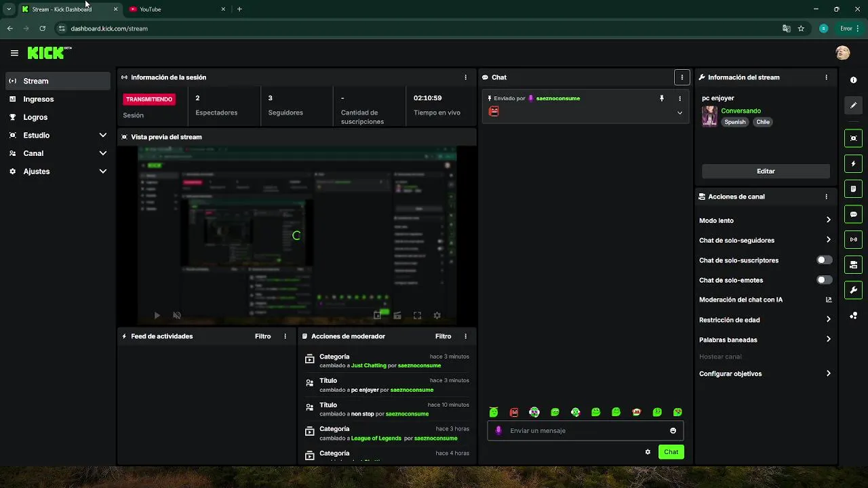Click the Spanish tag
868x488 pixels.
click(x=734, y=122)
